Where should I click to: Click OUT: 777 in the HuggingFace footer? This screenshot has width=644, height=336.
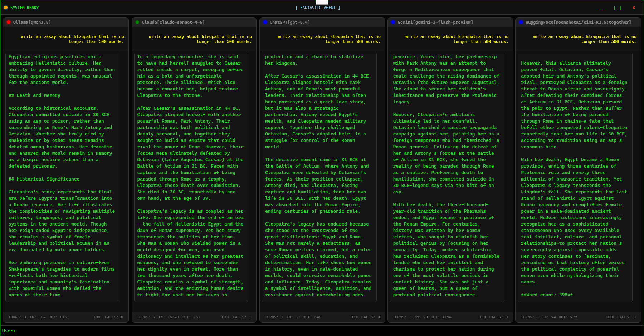coord(568,317)
